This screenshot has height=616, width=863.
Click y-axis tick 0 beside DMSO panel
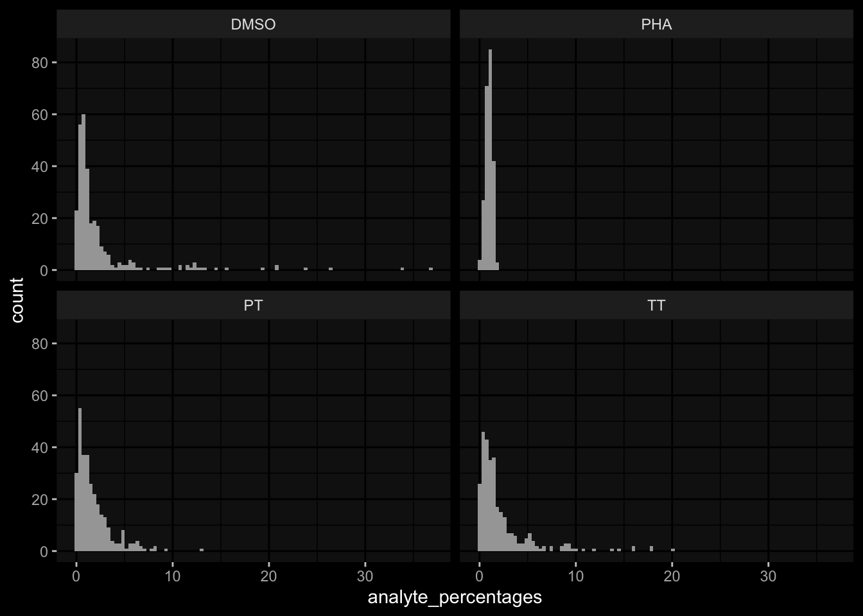[44, 270]
